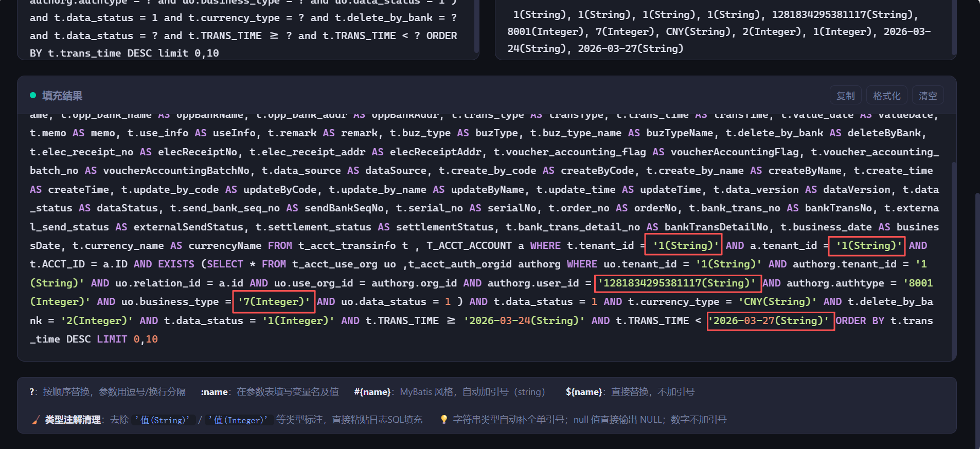Click the '值(Integer)' code chip
Viewport: 980px width, 449px height.
click(x=238, y=420)
